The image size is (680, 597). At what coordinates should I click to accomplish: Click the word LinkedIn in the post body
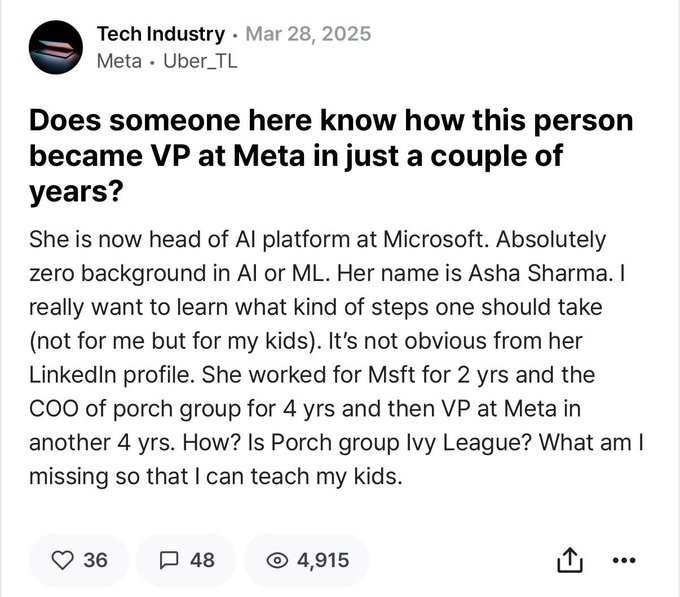[76, 375]
